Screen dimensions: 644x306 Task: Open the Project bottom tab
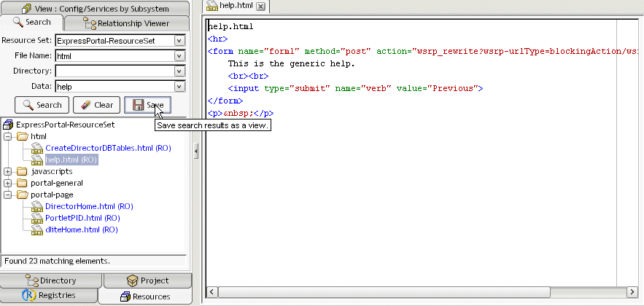point(148,280)
